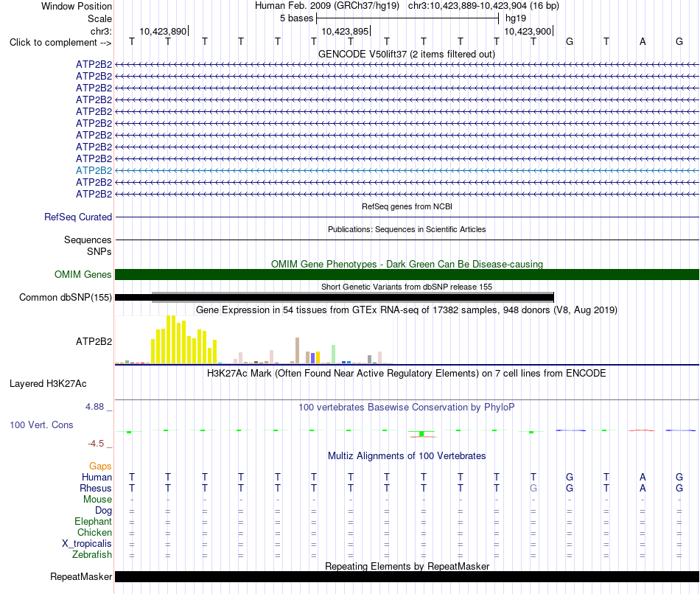The image size is (700, 594).
Task: Select the Elephant species label
Action: pos(93,521)
